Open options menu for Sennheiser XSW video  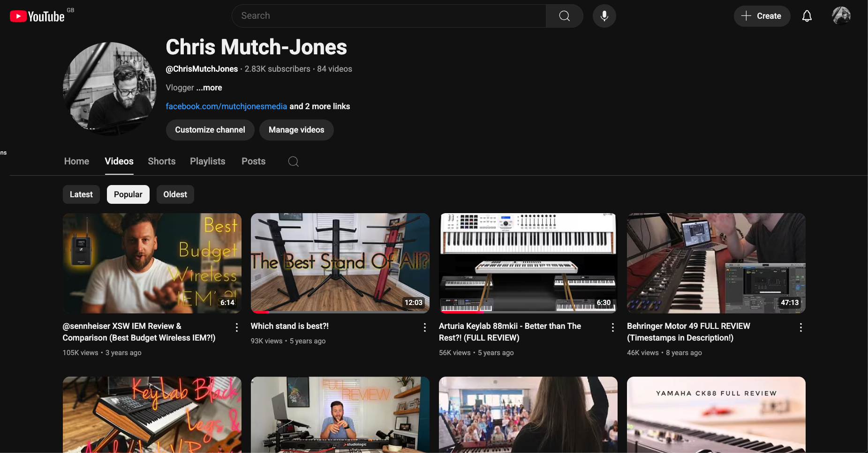pyautogui.click(x=237, y=327)
